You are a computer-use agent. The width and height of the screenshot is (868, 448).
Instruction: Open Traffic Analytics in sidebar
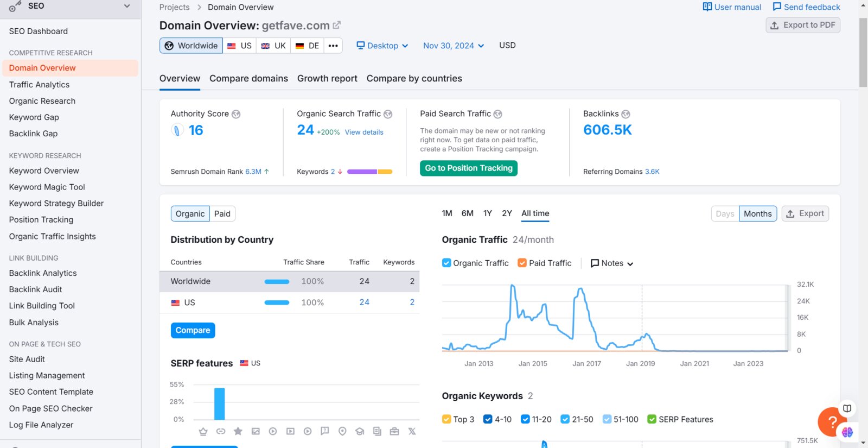click(x=39, y=85)
